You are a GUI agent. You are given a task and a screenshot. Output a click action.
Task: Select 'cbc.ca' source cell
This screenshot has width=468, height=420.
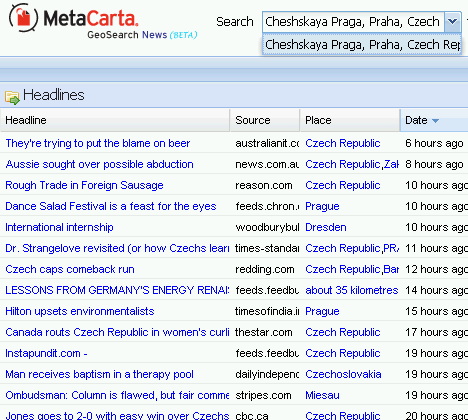tap(252, 415)
